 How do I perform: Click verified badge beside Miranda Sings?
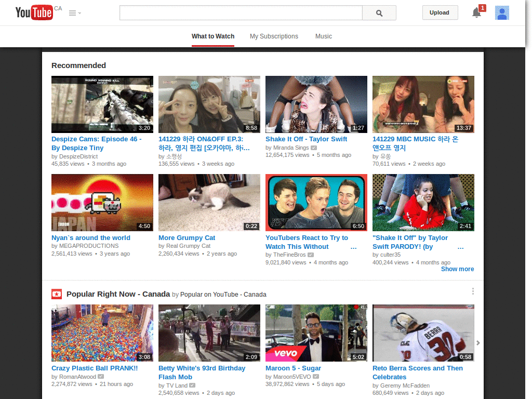pos(314,148)
